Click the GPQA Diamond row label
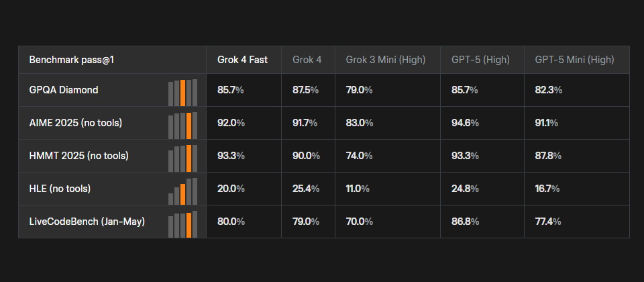This screenshot has width=644, height=282. pos(64,90)
